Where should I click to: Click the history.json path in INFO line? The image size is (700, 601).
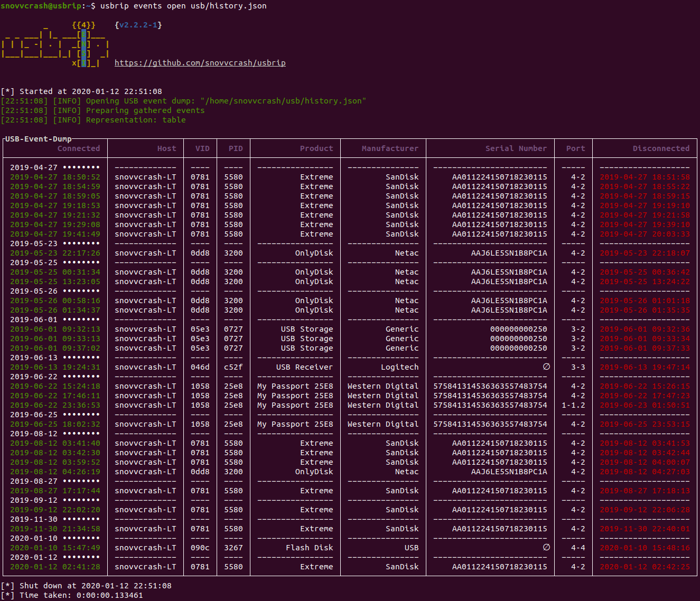[283, 101]
